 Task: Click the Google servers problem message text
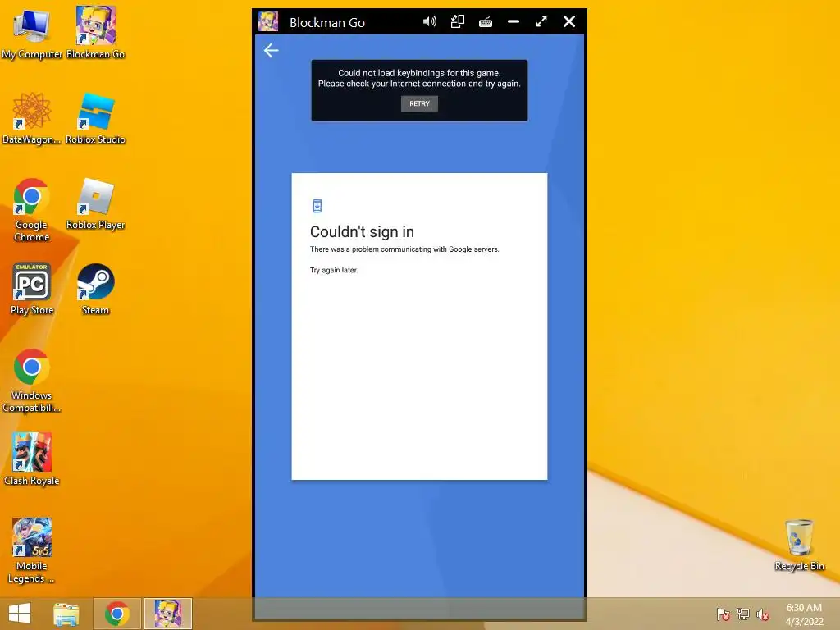404,249
